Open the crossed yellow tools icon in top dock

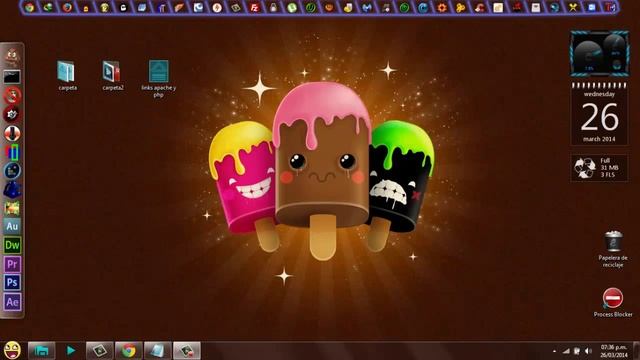pyautogui.click(x=573, y=7)
